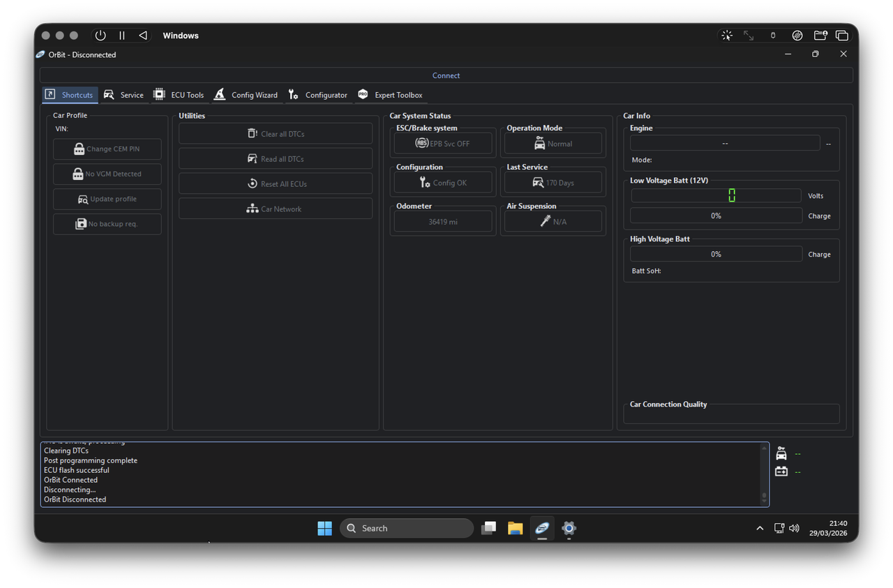
Task: Click the Low Voltage Batt charge bar
Action: coord(716,216)
